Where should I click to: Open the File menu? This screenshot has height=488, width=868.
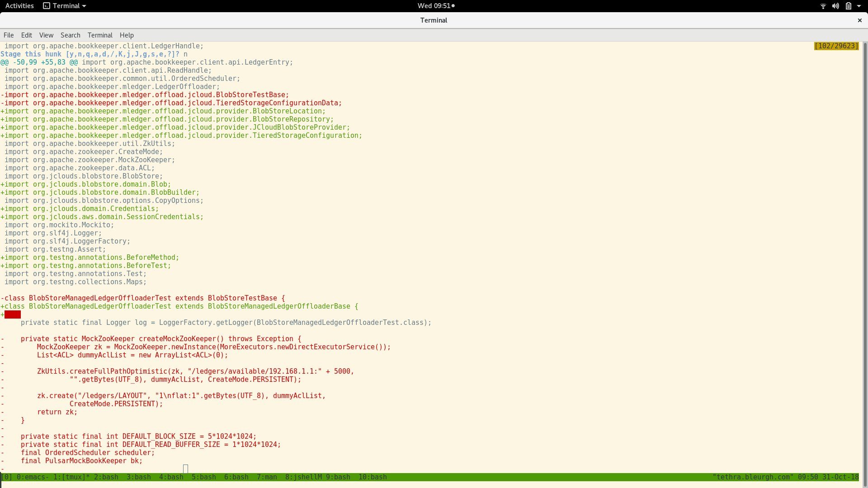tap(8, 35)
